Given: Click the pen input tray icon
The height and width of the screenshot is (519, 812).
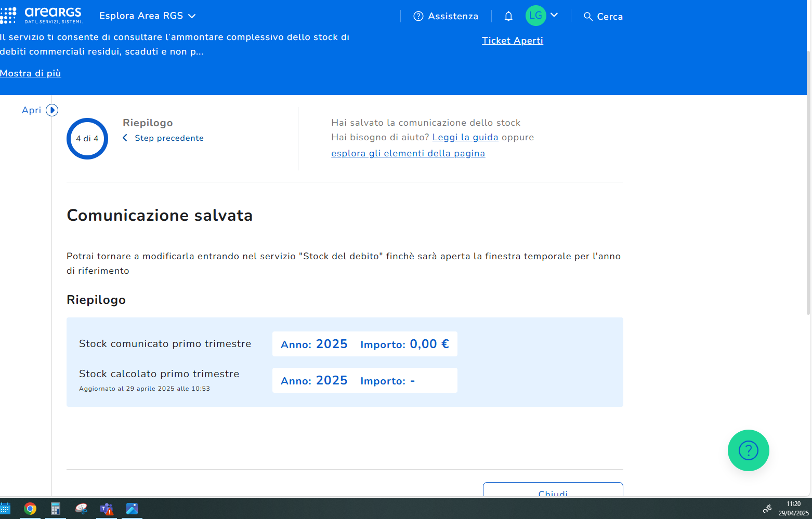Looking at the screenshot, I should [x=767, y=509].
